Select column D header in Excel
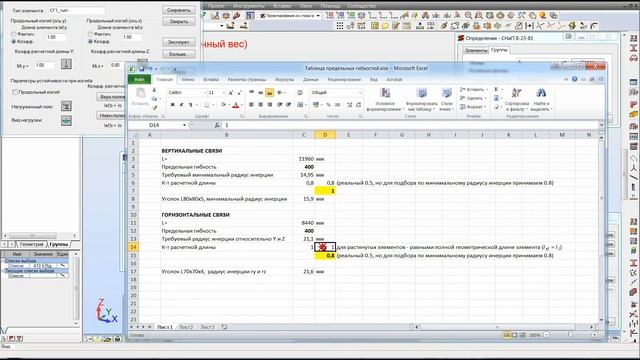Image resolution: width=640 pixels, height=360 pixels. click(x=325, y=135)
